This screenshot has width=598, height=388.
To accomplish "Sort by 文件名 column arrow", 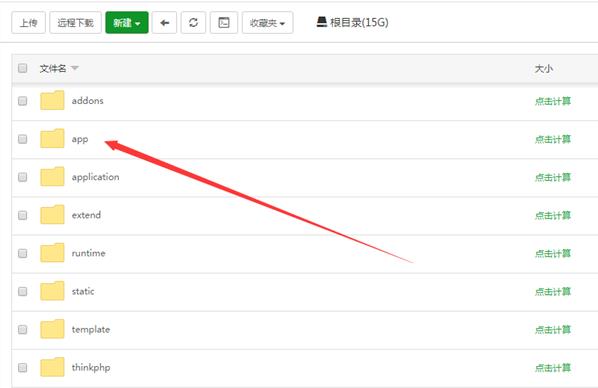I will coord(75,68).
